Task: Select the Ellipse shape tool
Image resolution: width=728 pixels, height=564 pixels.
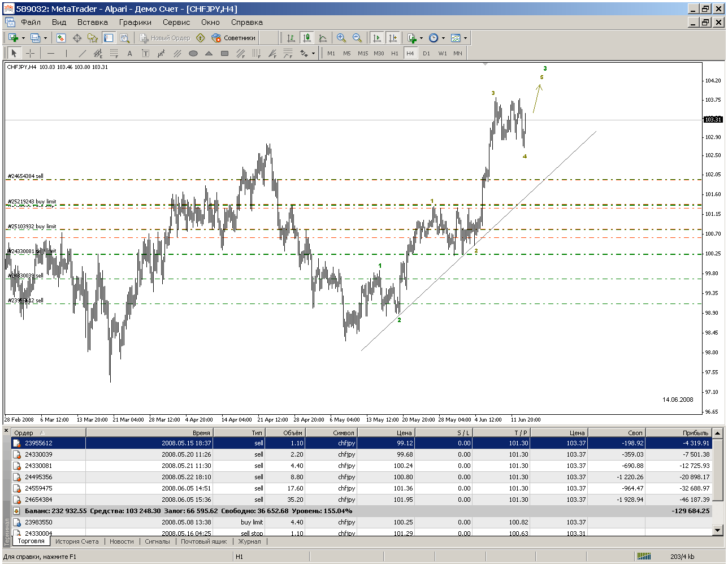Action: coord(193,53)
